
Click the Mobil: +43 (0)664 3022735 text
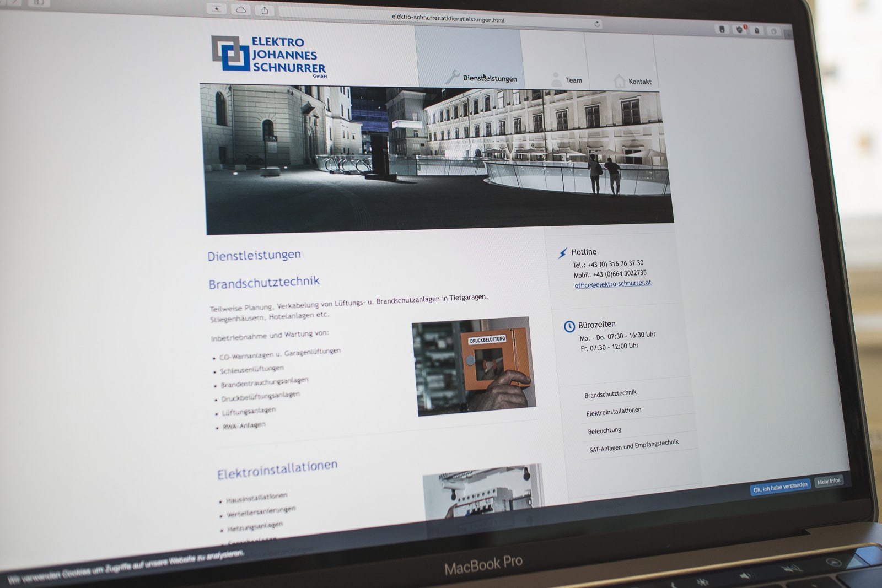(610, 274)
